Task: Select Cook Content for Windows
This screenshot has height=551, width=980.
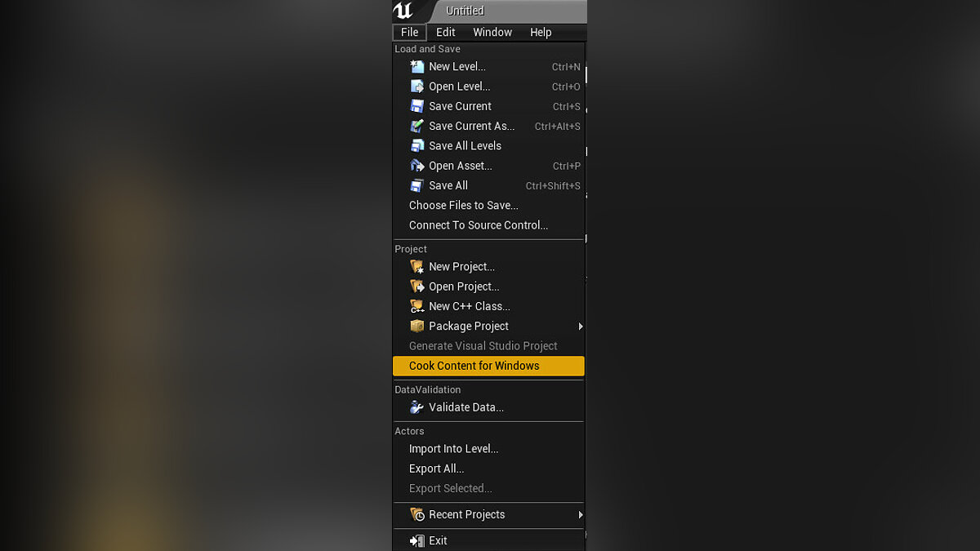Action: pyautogui.click(x=474, y=366)
